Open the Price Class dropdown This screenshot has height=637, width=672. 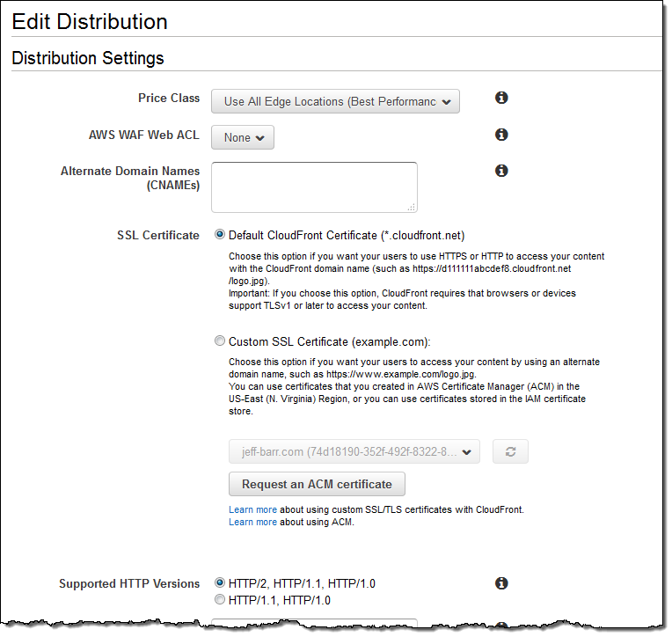click(x=335, y=102)
